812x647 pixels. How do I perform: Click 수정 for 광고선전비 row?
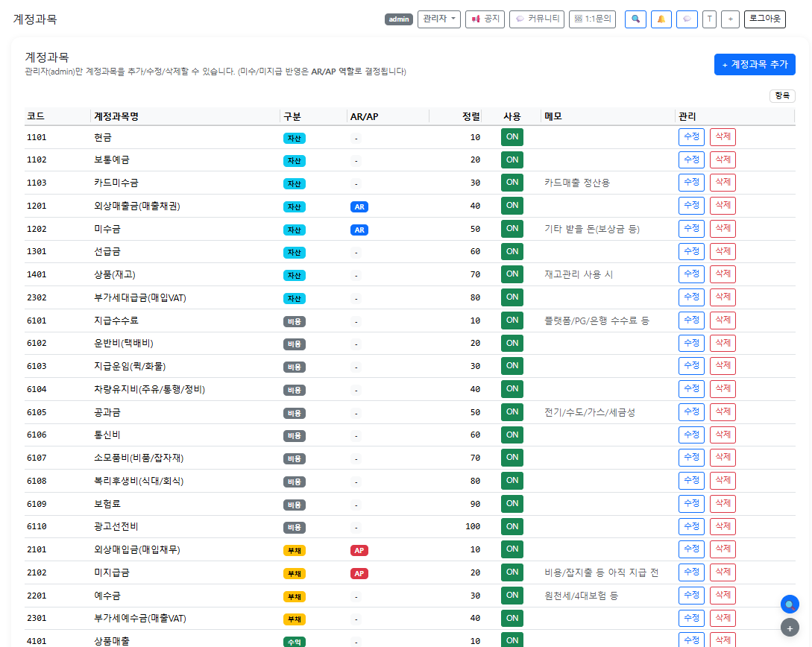[x=691, y=526]
